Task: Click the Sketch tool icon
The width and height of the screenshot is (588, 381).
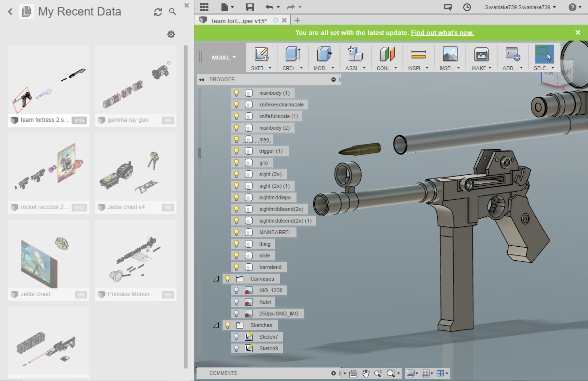Action: click(x=261, y=54)
